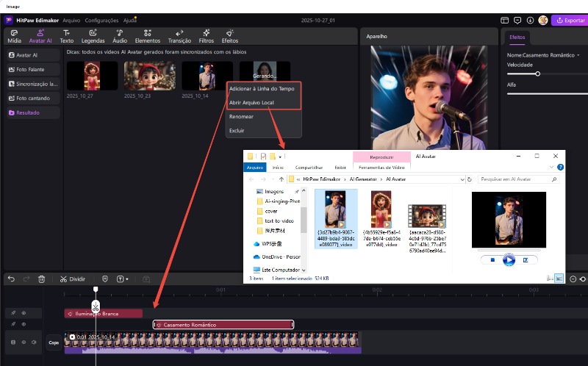588x366 pixels.
Task: Click the layout window icon in top bar
Action: [x=504, y=21]
